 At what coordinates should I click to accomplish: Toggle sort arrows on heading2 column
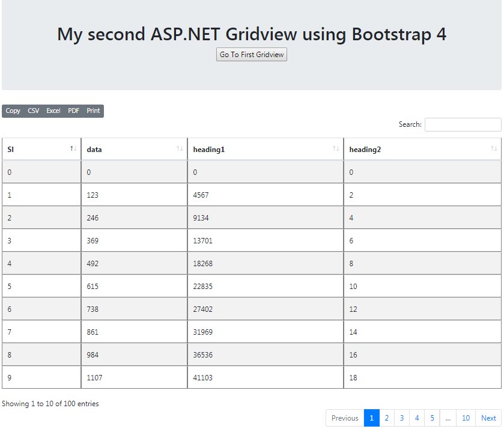[x=494, y=148]
